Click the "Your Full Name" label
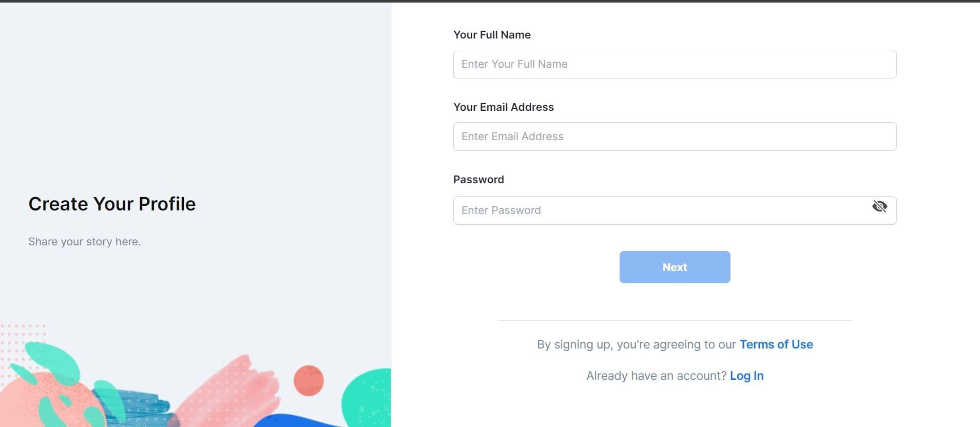This screenshot has height=427, width=980. click(x=492, y=35)
